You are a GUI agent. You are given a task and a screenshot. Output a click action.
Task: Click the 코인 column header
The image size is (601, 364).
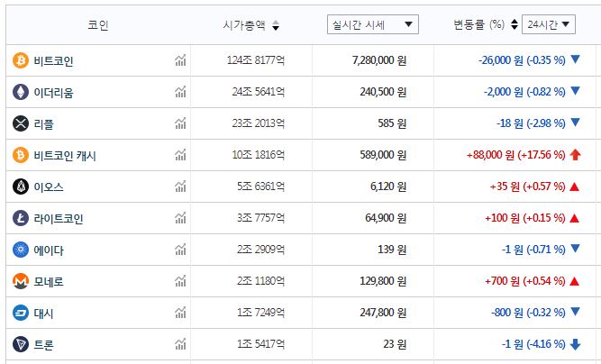tap(97, 24)
